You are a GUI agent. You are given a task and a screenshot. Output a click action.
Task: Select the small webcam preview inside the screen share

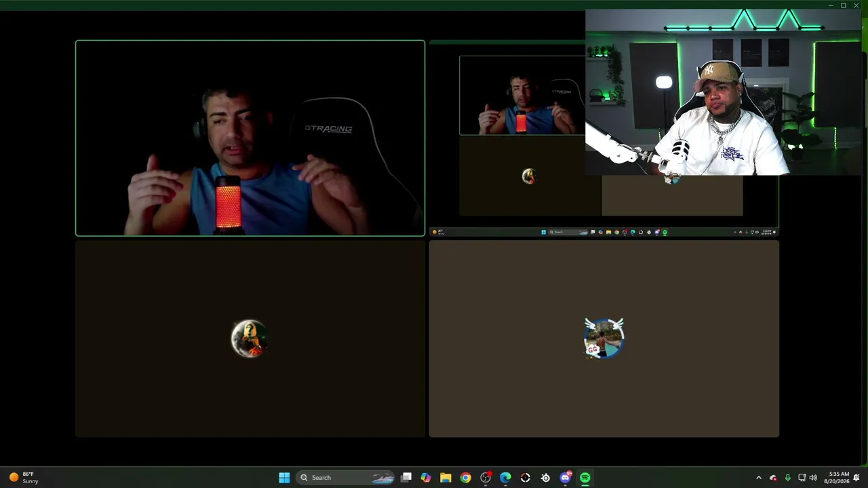click(x=522, y=96)
